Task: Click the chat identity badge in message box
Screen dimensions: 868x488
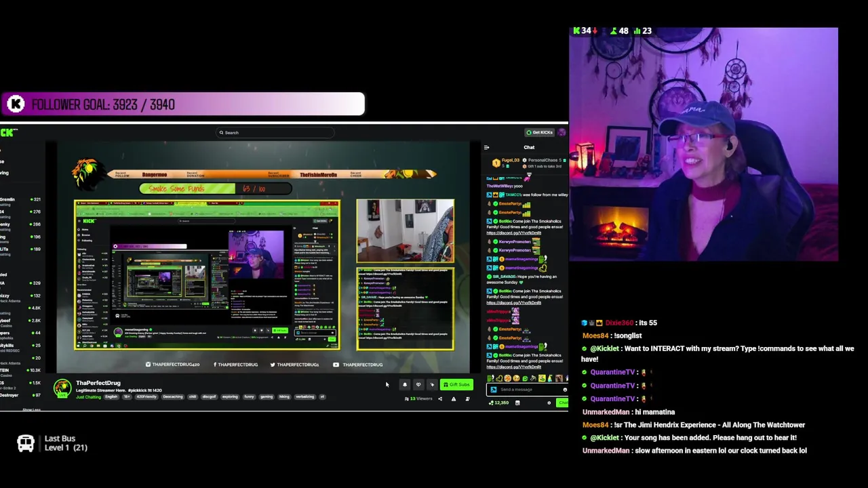Action: click(493, 390)
